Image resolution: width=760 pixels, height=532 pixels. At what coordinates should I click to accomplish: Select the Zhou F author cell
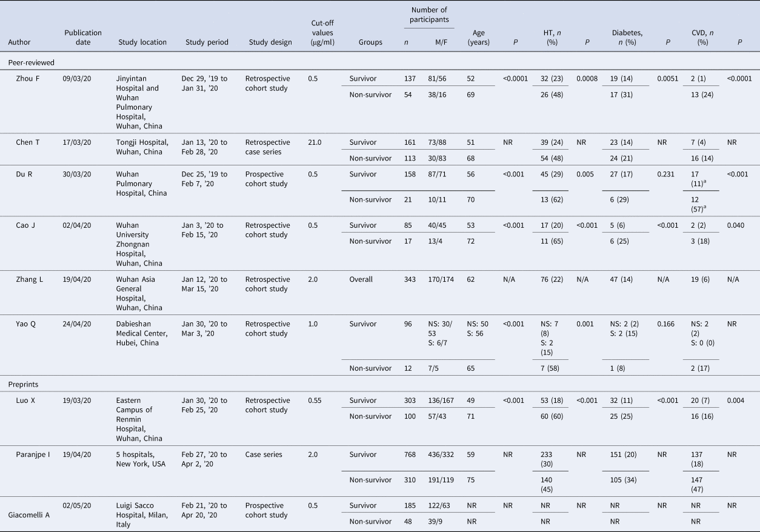(x=28, y=78)
